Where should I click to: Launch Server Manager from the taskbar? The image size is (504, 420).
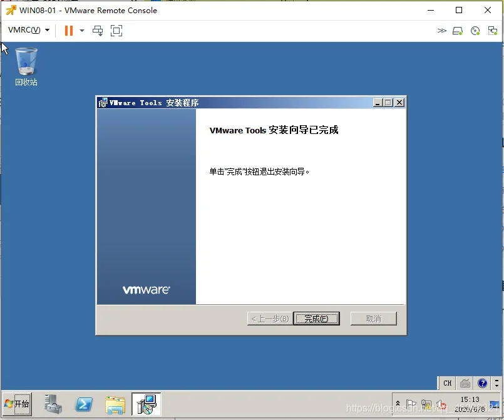click(53, 404)
